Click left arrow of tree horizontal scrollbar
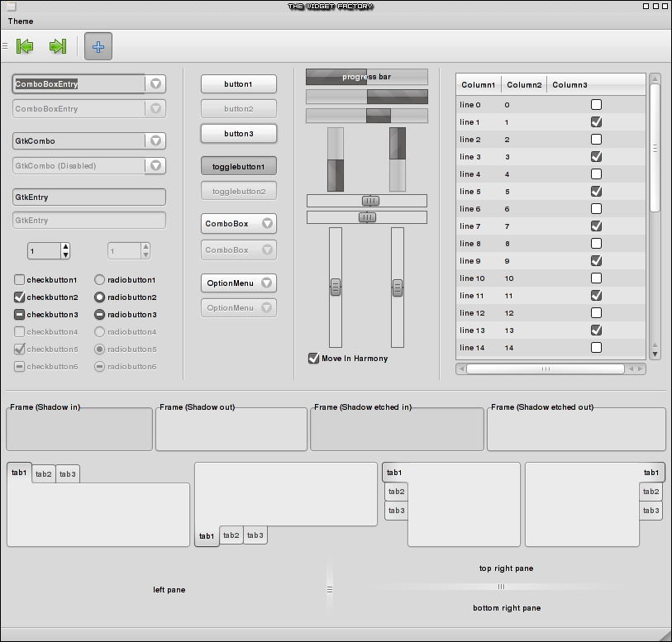This screenshot has width=672, height=642. point(461,369)
